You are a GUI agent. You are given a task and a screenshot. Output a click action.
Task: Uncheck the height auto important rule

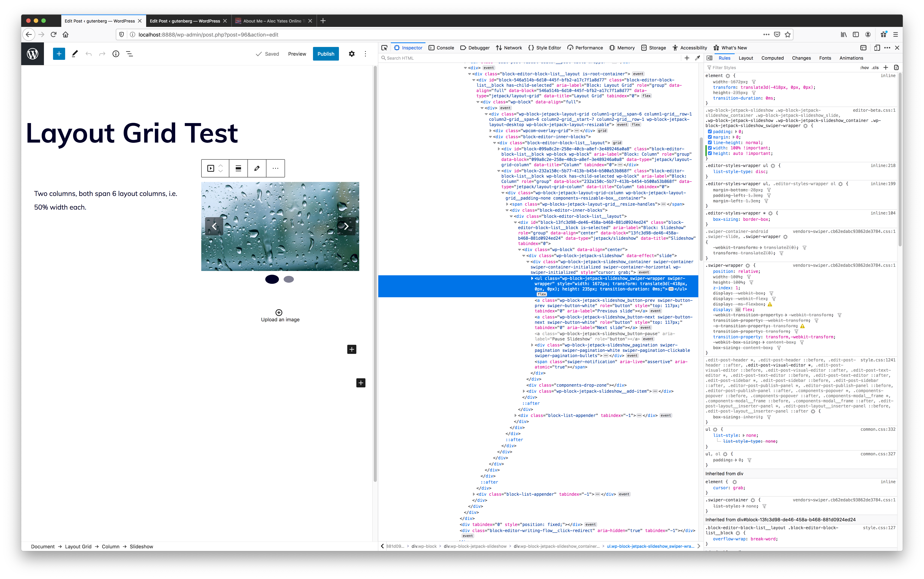coord(709,154)
